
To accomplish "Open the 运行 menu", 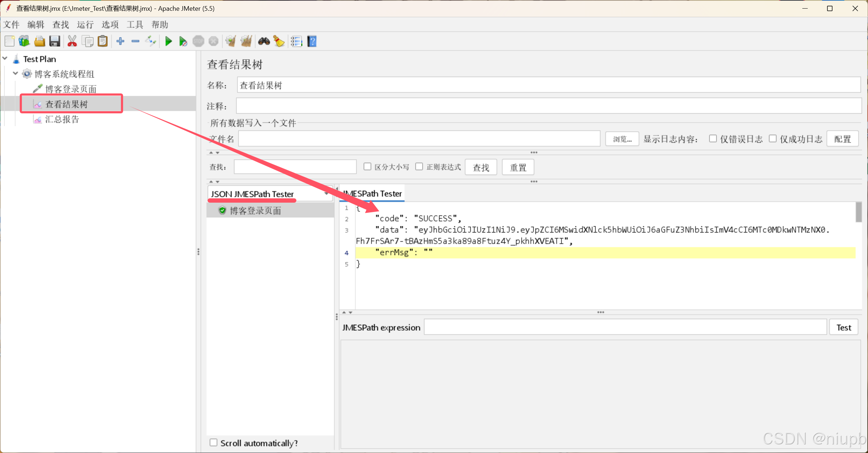I will point(85,24).
